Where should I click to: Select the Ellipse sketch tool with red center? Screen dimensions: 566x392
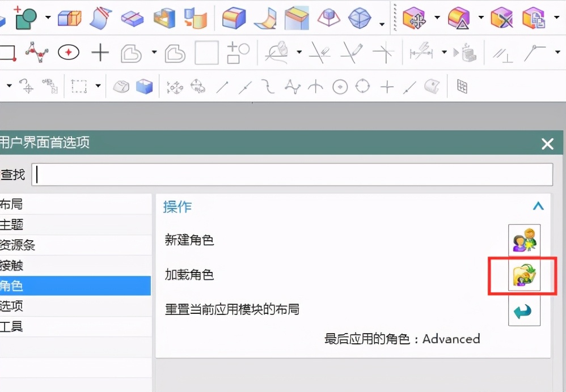(68, 53)
